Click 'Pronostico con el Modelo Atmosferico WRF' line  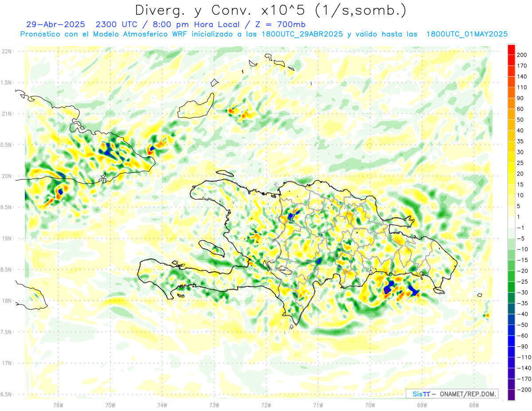pos(105,34)
